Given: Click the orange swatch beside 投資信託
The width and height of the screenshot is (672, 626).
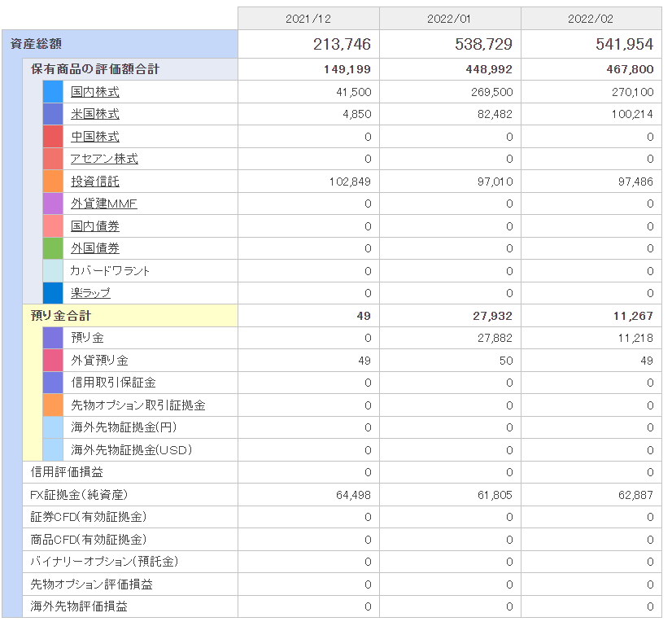Looking at the screenshot, I should tap(53, 182).
